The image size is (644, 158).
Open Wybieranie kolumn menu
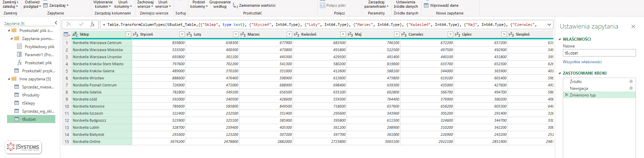coord(103,4)
